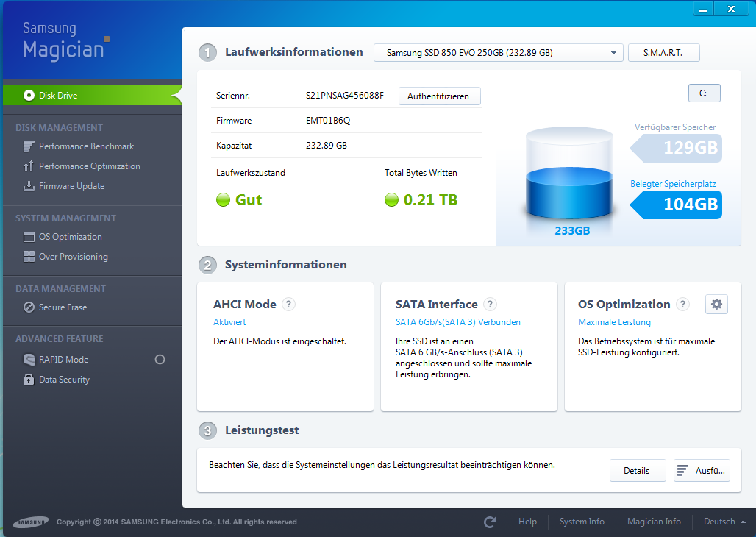The height and width of the screenshot is (537, 756).
Task: Click the S.M.A.R.T. button
Action: pyautogui.click(x=663, y=52)
